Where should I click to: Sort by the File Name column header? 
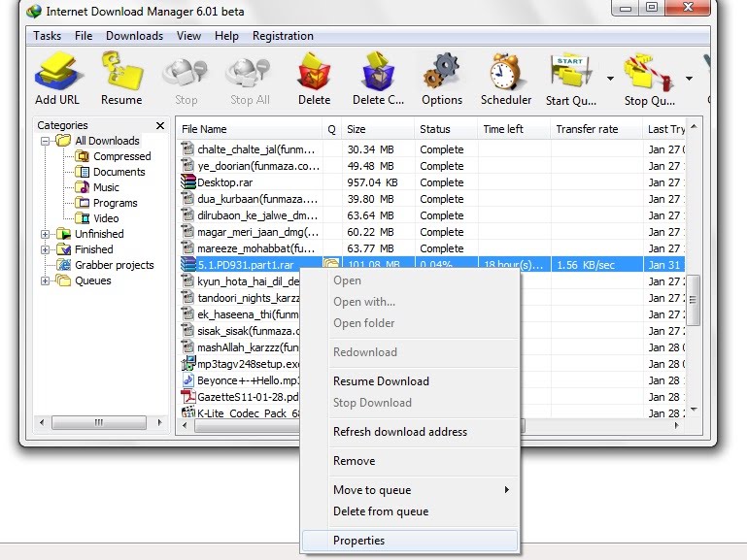tap(251, 129)
